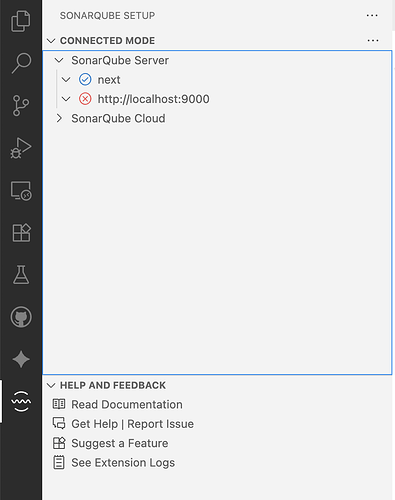Open Read Documentation link
This screenshot has height=500, width=395.
point(127,404)
